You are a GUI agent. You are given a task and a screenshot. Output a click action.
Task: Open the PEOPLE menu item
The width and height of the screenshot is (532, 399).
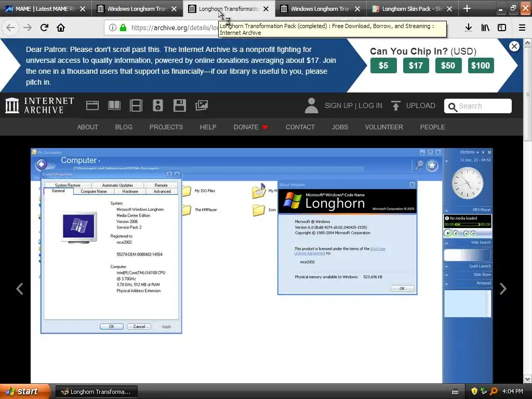[433, 127]
